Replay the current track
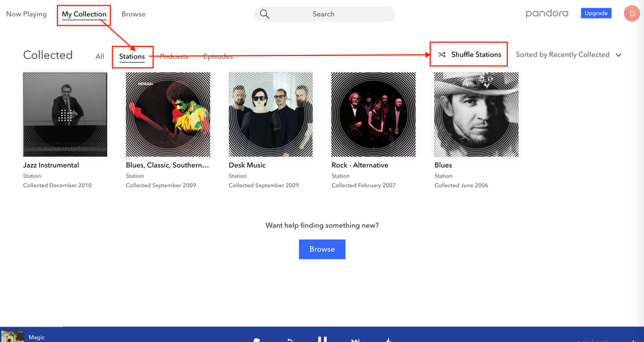644x342 pixels. (x=291, y=339)
